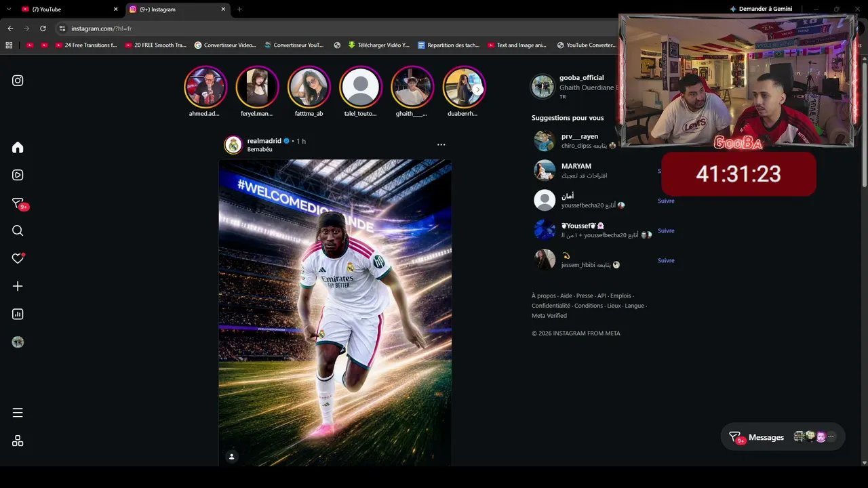This screenshot has width=868, height=488.
Task: Open a new browser tab
Action: 239,9
